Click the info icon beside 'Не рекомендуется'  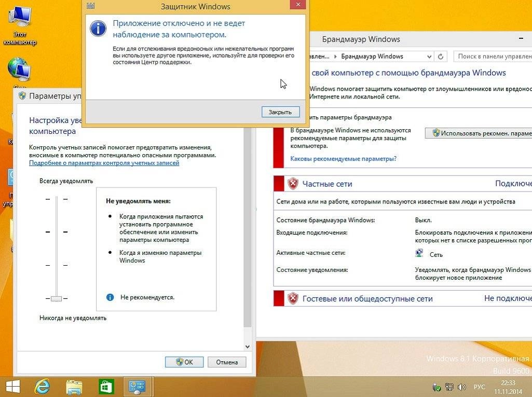(x=110, y=297)
